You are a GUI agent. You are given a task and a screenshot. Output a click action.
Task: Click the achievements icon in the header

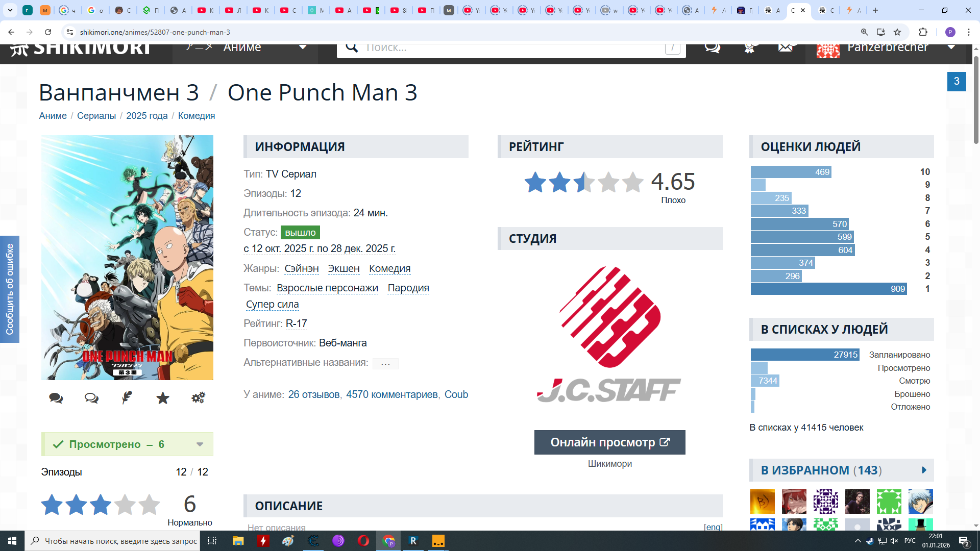(x=749, y=48)
